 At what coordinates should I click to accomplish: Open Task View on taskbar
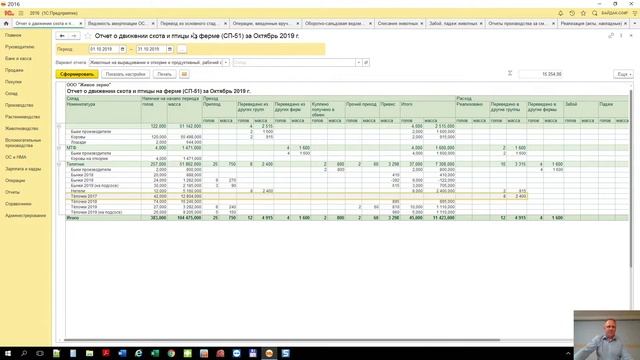[x=40, y=353]
